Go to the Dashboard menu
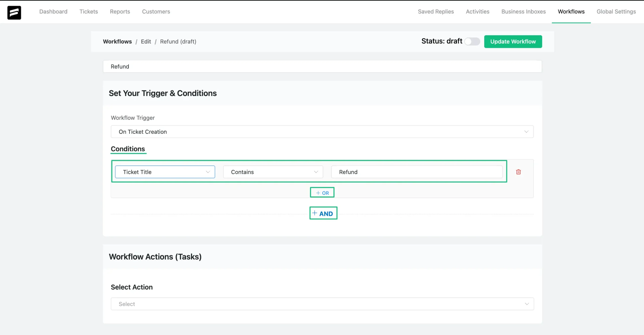Image resolution: width=644 pixels, height=335 pixels. point(53,12)
